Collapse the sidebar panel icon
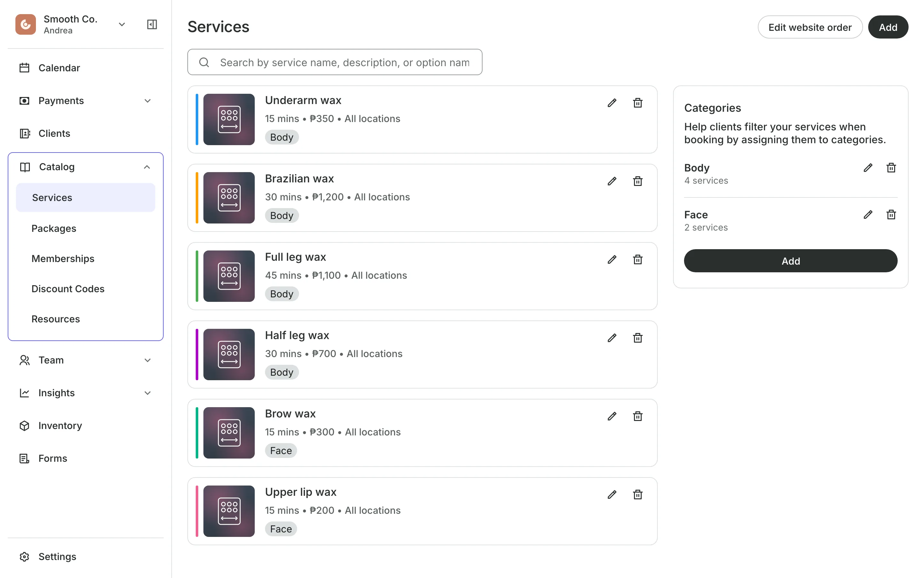Screen dimensions: 924x578 152,24
